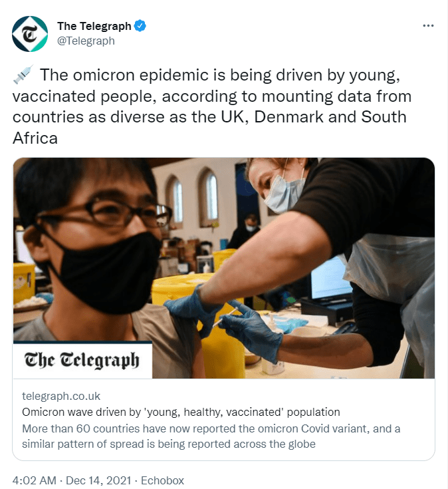This screenshot has width=448, height=489.
Task: Click the word 'Africa' ending the tweet
Action: coord(35,138)
